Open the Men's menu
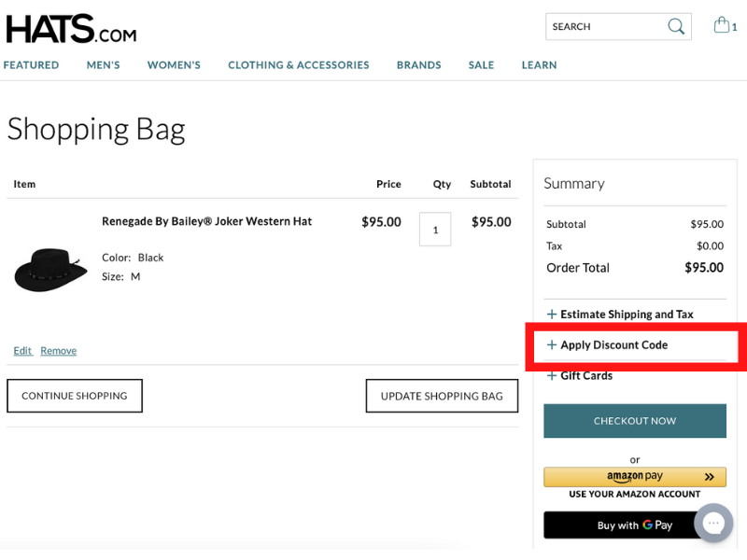This screenshot has width=747, height=560. pyautogui.click(x=103, y=65)
